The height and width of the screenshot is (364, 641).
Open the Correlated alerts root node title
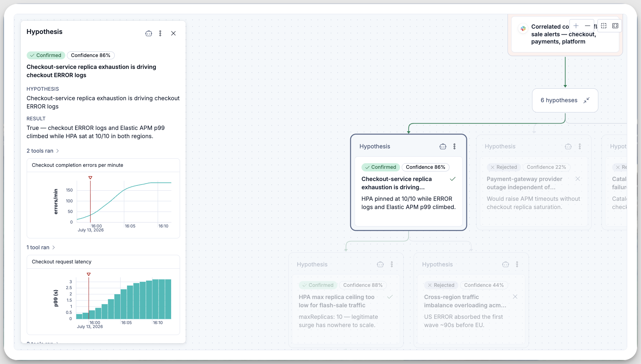coord(564,34)
